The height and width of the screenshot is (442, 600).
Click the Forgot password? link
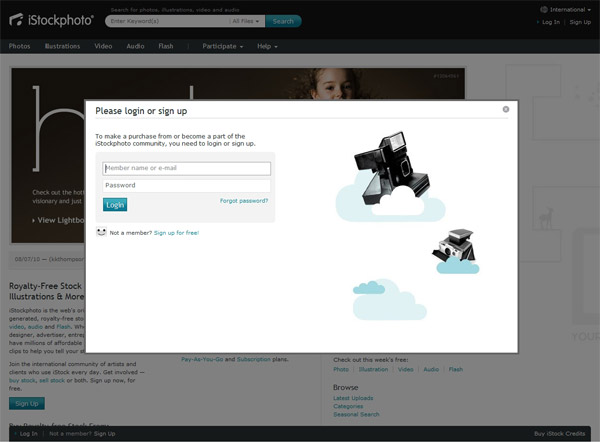[244, 201]
